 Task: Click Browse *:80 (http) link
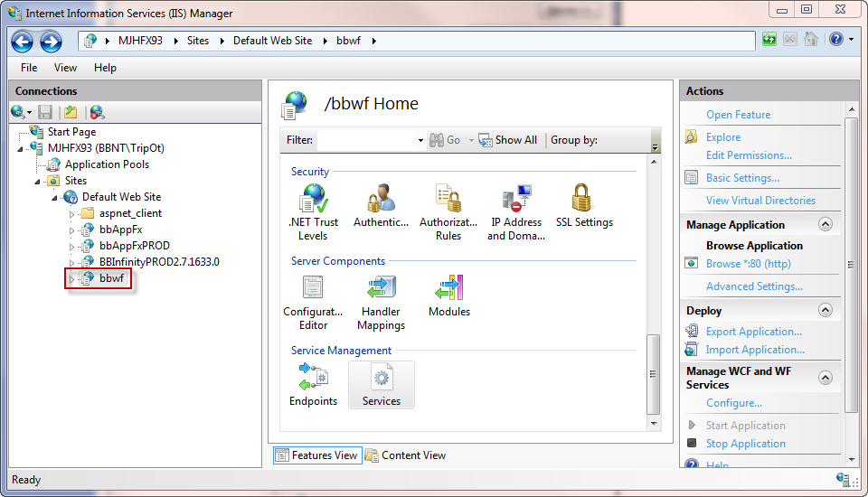tap(748, 264)
